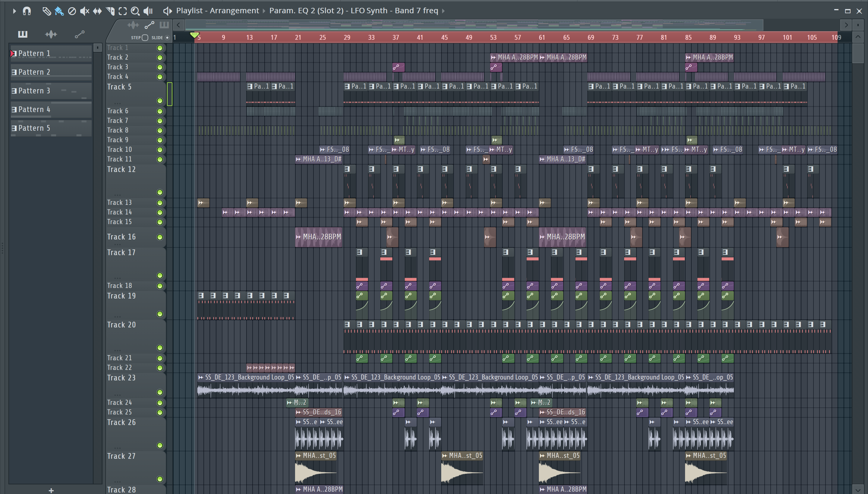The height and width of the screenshot is (494, 868).
Task: Select Pattern 4 in the picker
Action: [51, 109]
